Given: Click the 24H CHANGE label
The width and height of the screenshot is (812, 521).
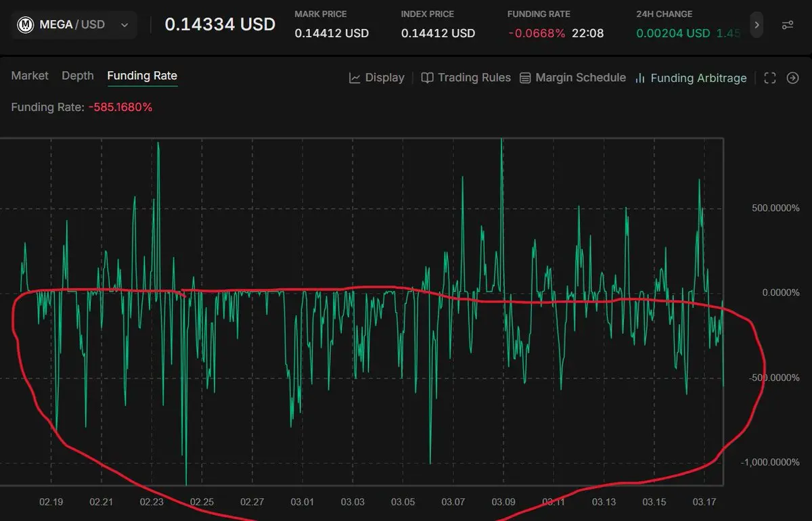Looking at the screenshot, I should [x=664, y=14].
